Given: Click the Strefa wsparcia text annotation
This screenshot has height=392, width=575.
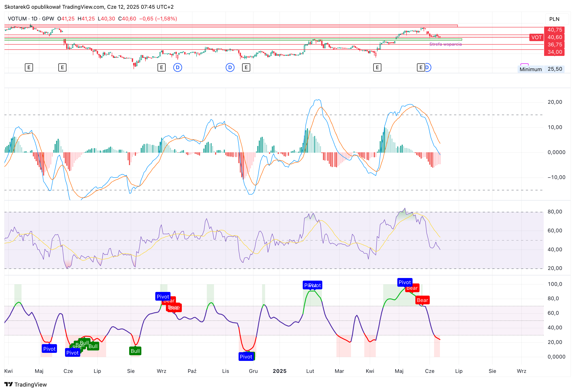Looking at the screenshot, I should pos(446,44).
